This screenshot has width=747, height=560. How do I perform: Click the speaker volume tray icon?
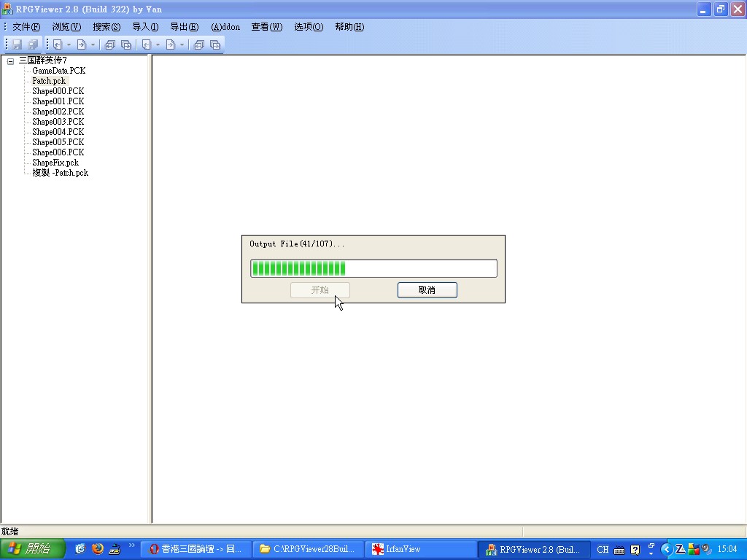[706, 550]
